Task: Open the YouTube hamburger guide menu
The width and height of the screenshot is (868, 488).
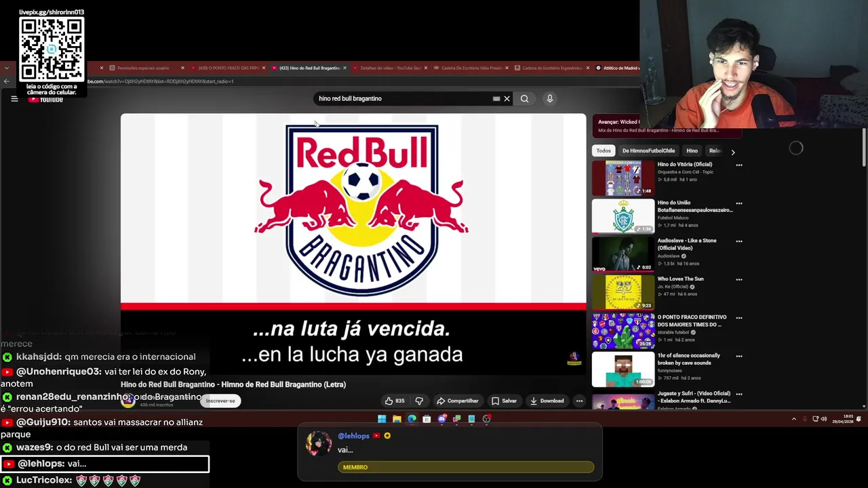Action: (x=14, y=99)
